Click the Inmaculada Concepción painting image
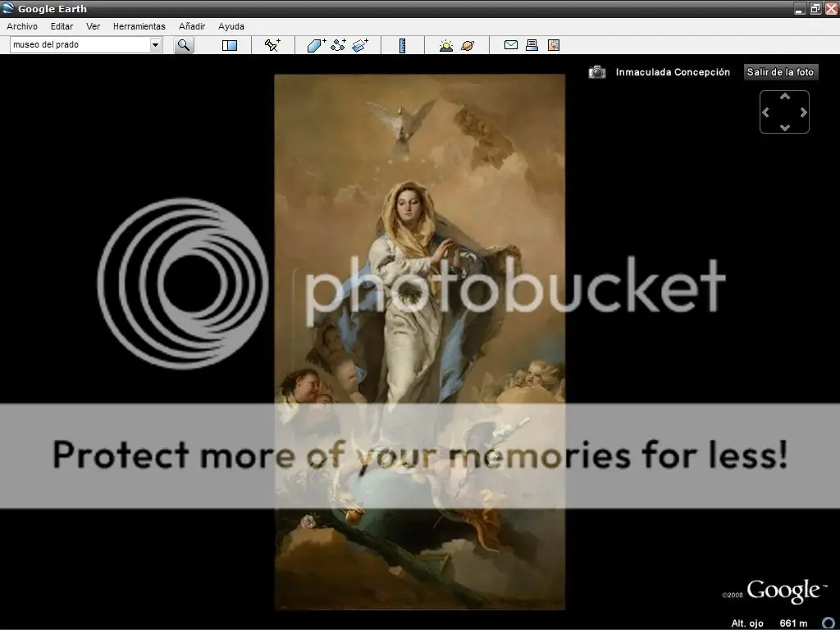Screen dimensions: 840x630 (x=419, y=342)
